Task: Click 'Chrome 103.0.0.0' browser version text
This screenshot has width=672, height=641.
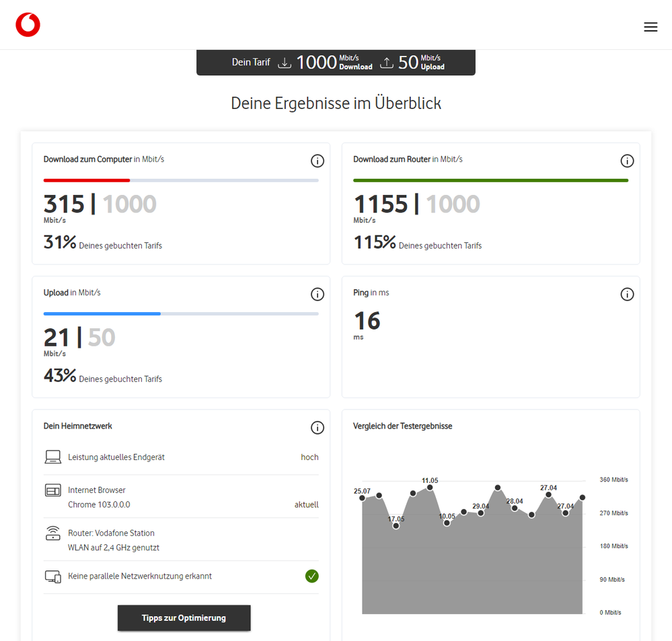Action: click(x=99, y=504)
